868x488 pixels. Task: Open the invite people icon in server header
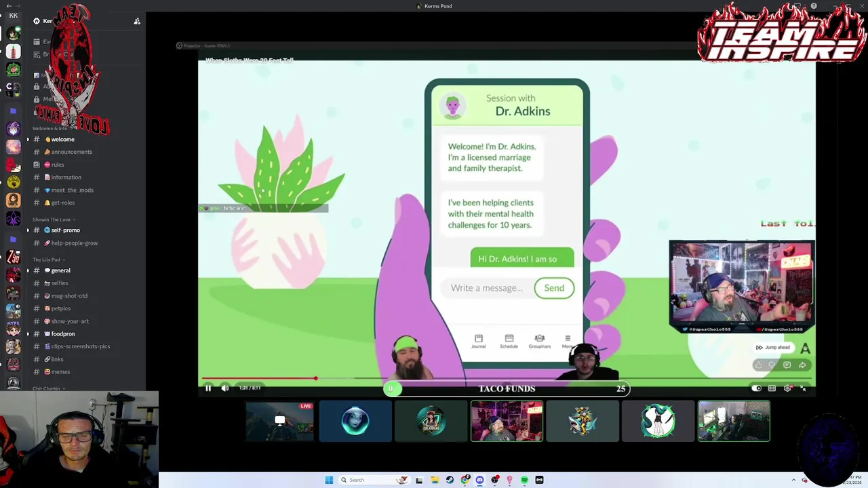(x=137, y=21)
